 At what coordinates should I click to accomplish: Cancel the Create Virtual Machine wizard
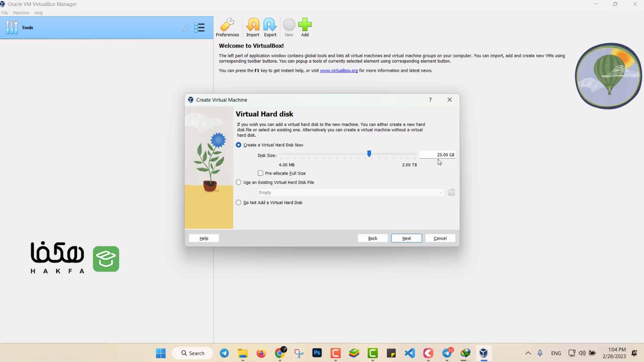click(x=440, y=238)
